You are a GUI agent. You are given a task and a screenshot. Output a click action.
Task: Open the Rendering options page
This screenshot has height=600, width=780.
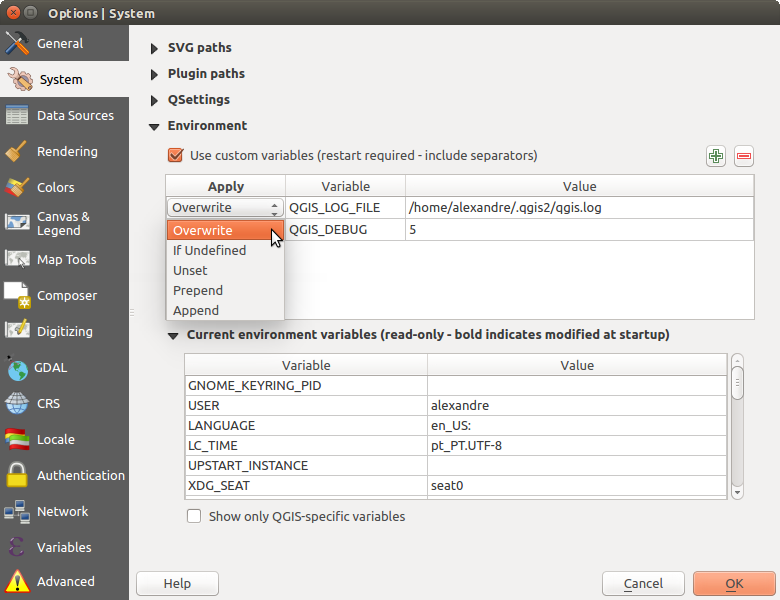(67, 151)
